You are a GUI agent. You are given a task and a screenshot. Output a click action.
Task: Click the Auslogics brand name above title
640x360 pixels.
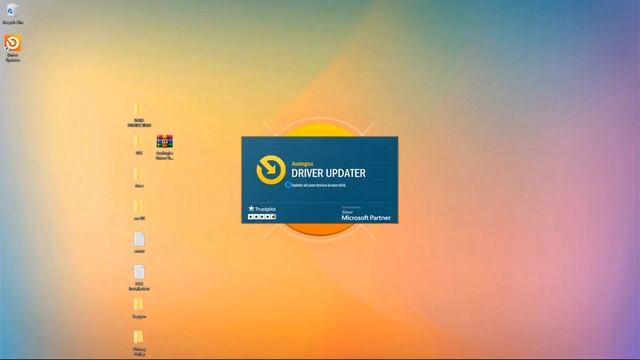(x=302, y=164)
